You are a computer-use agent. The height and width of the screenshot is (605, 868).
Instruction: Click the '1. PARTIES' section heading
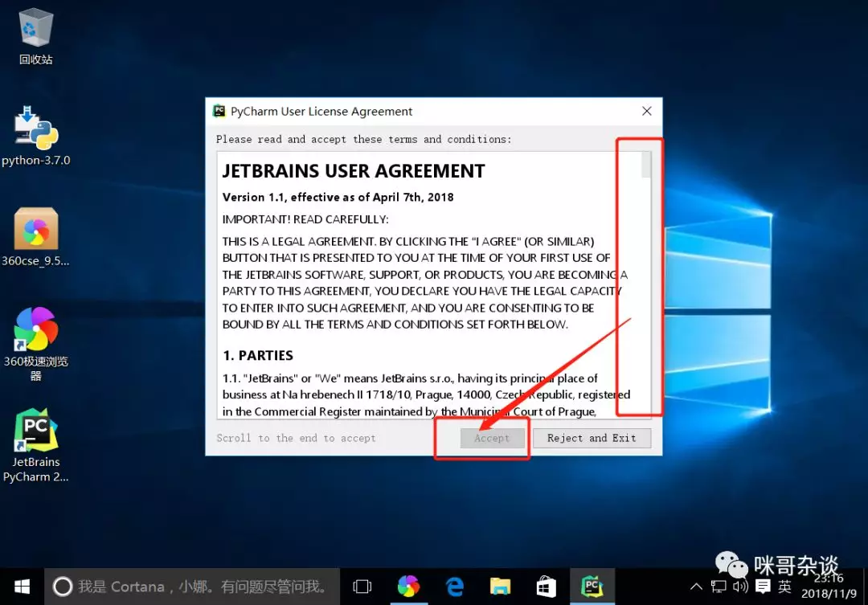(258, 355)
